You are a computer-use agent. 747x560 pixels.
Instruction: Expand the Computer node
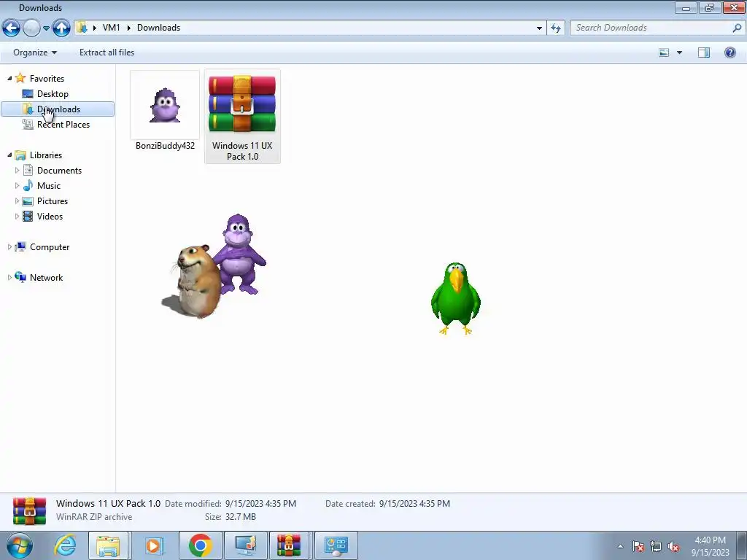9,246
